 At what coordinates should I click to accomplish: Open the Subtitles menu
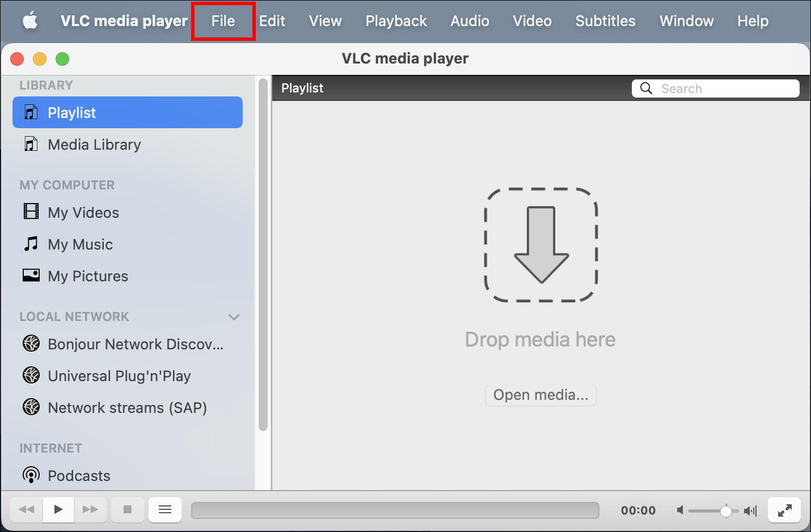pos(605,20)
